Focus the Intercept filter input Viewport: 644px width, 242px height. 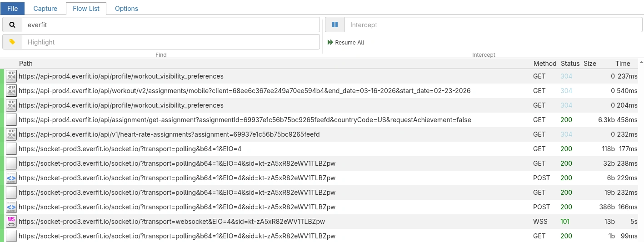[x=493, y=25]
